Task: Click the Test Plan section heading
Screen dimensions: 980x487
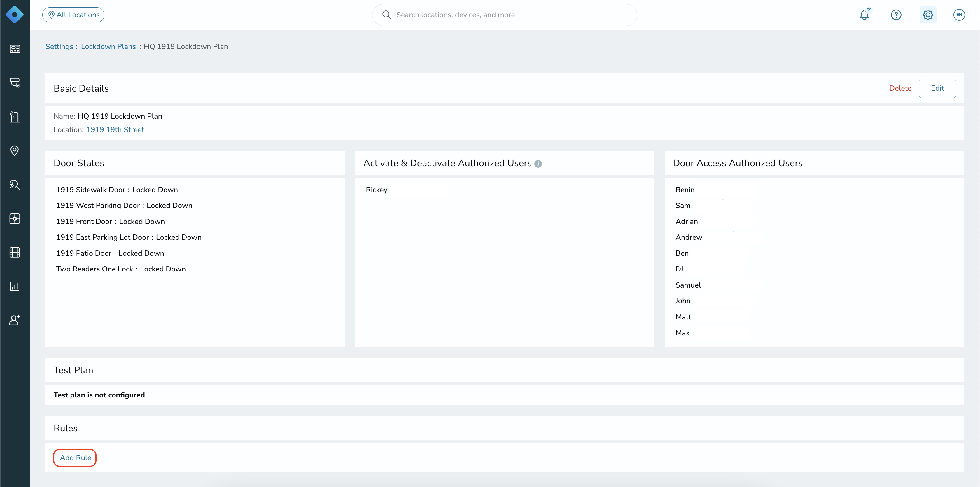Action: 73,370
